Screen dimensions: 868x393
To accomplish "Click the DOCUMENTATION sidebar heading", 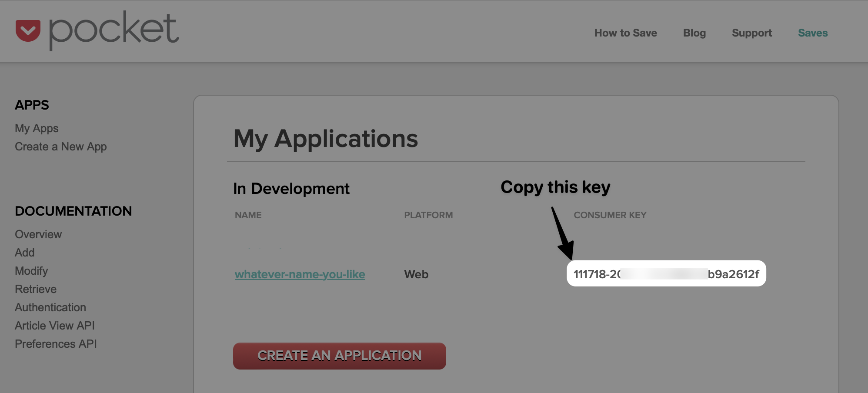I will [x=73, y=211].
